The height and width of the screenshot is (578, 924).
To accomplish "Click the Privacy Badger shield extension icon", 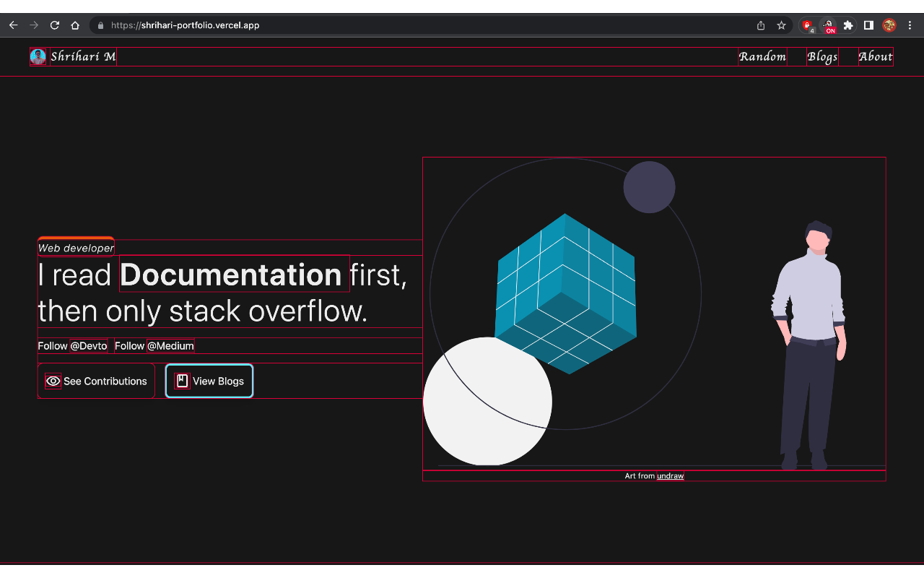I will [807, 25].
